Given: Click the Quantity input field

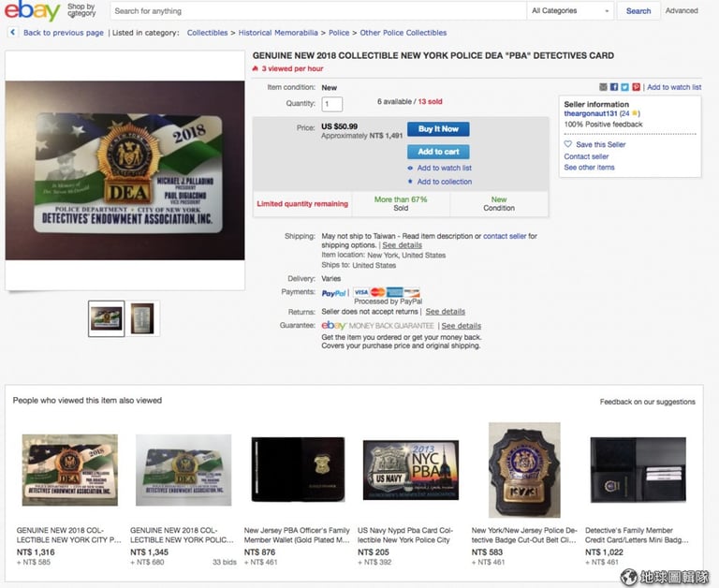Looking at the screenshot, I should [332, 104].
